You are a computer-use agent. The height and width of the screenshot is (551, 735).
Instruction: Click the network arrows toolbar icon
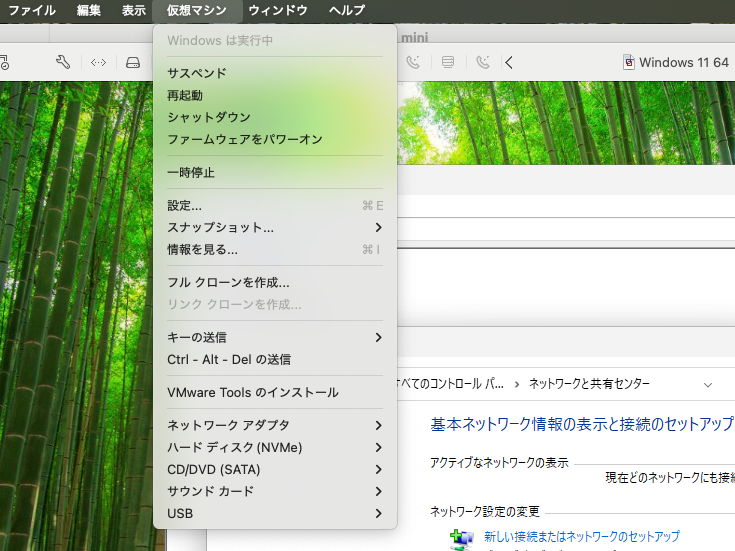click(x=98, y=62)
